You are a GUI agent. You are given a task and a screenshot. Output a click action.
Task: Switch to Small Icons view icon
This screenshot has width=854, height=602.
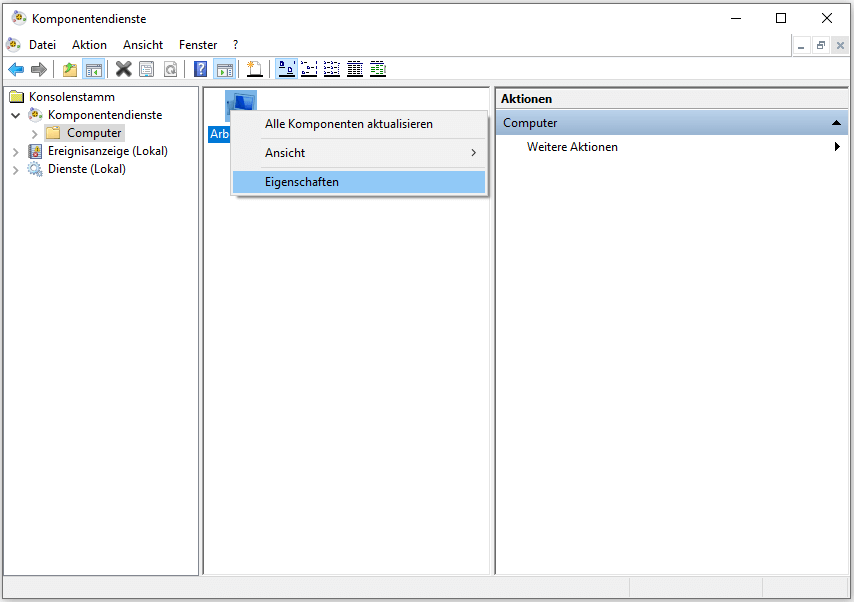coord(309,69)
